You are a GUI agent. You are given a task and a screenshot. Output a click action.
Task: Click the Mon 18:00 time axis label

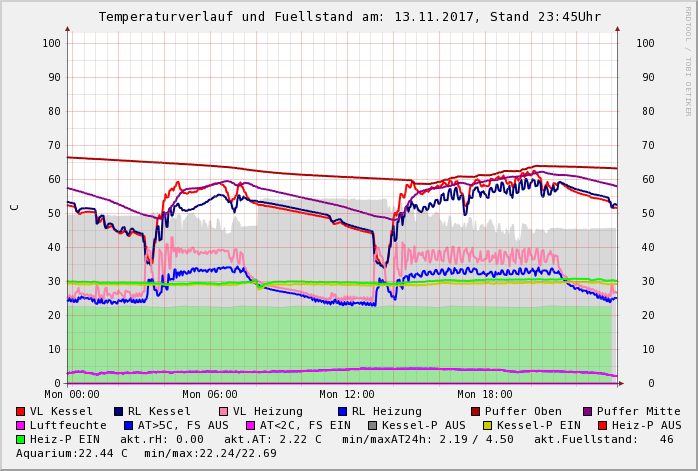click(x=485, y=395)
